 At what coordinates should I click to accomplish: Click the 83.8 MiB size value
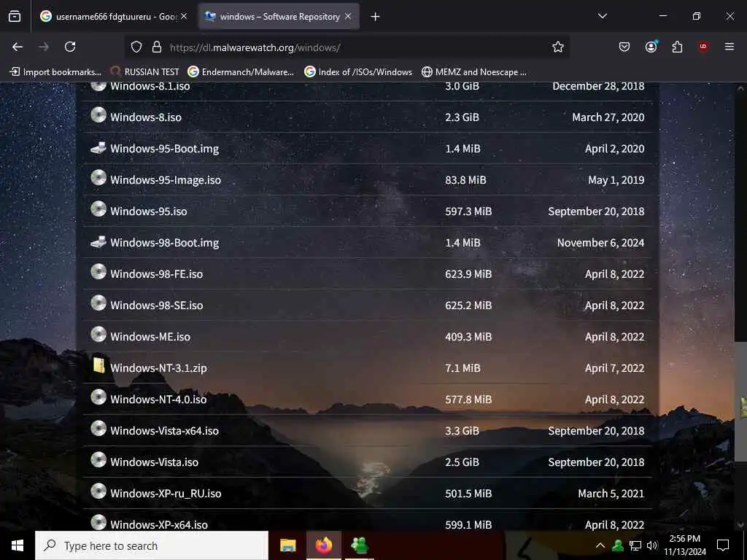click(465, 180)
